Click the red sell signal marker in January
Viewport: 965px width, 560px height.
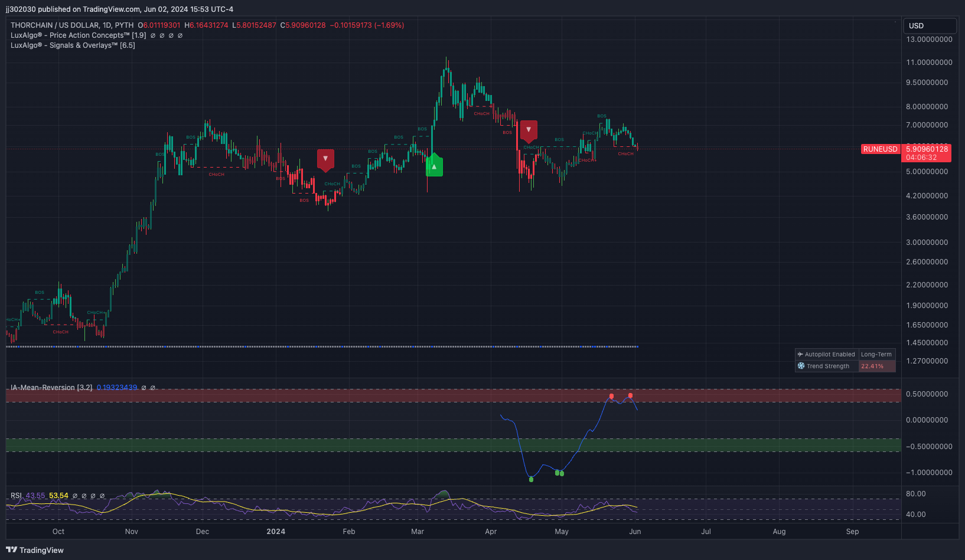click(325, 159)
